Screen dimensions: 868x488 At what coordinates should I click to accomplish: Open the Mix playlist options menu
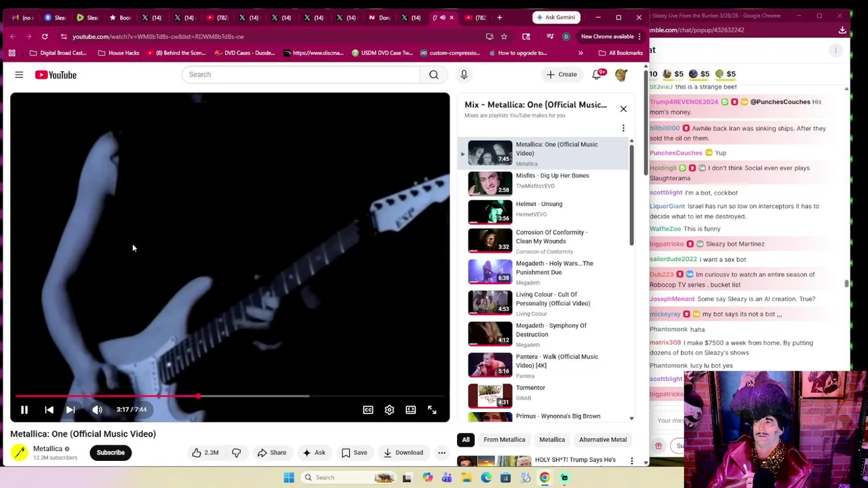(623, 128)
